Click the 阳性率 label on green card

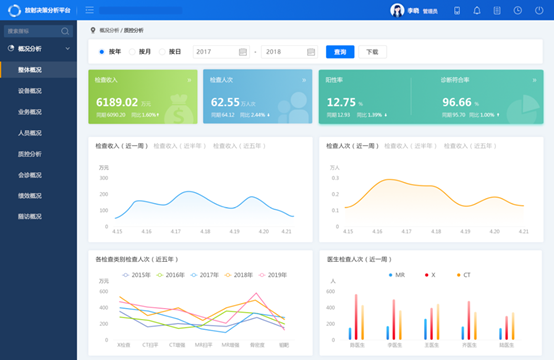(334, 80)
